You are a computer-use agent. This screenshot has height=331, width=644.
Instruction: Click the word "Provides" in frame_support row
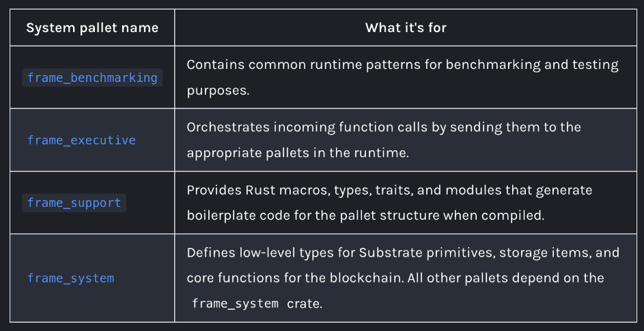click(214, 190)
